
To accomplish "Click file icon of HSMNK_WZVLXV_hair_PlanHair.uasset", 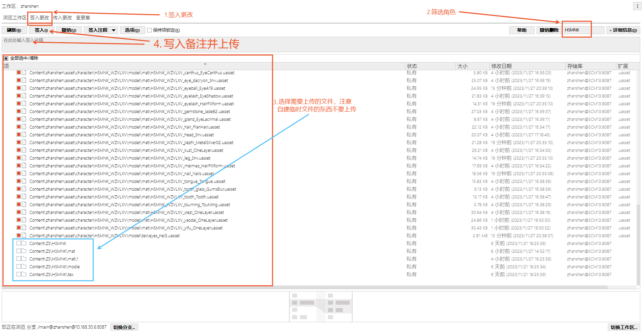I will (24, 127).
